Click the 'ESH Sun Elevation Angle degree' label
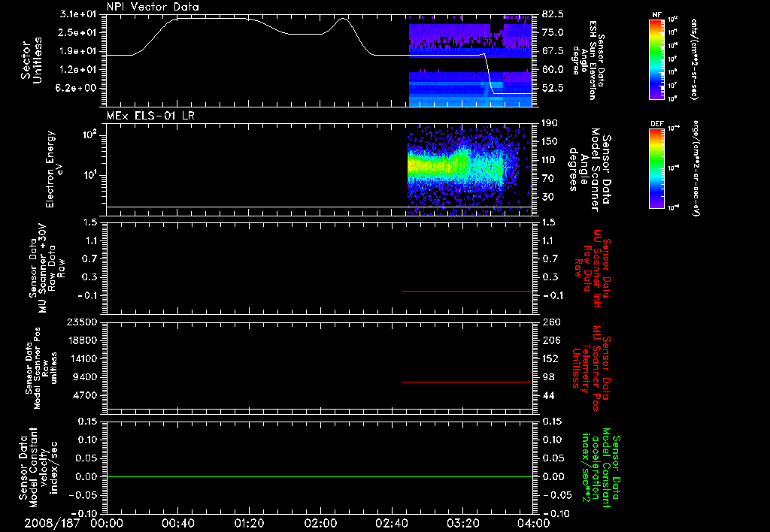 [x=588, y=60]
